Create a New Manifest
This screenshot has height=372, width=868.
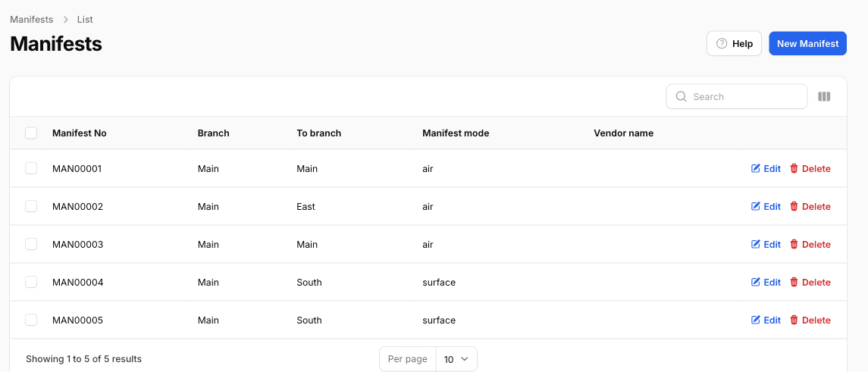(807, 44)
